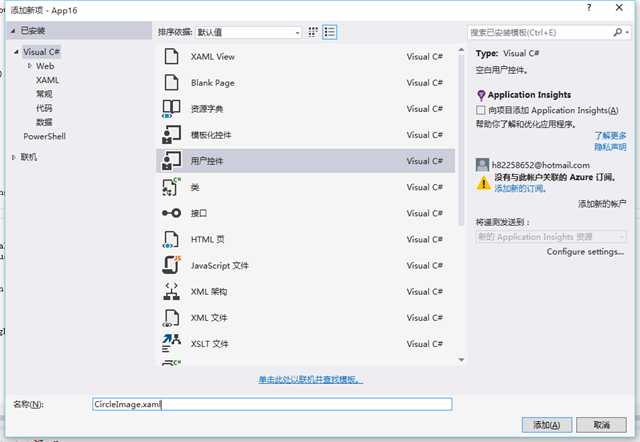Click 添加新的帐户 add account
640x442 pixels.
click(x=602, y=204)
